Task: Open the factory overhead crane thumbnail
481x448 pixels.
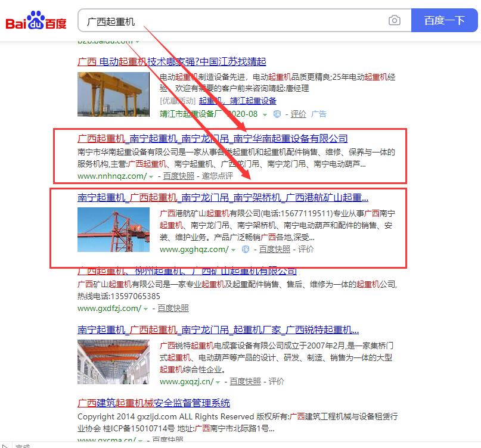Action: click(x=113, y=362)
